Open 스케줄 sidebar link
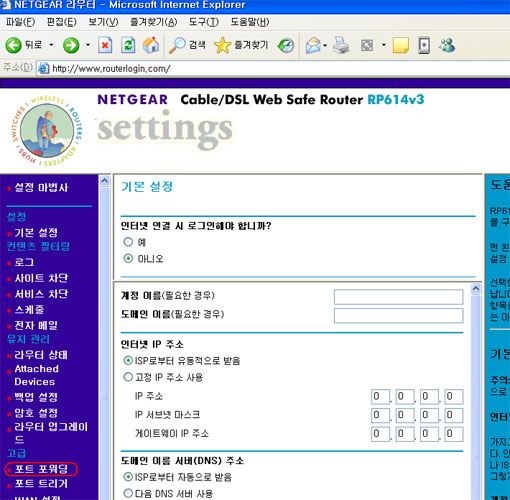This screenshot has height=500, width=510. click(29, 310)
